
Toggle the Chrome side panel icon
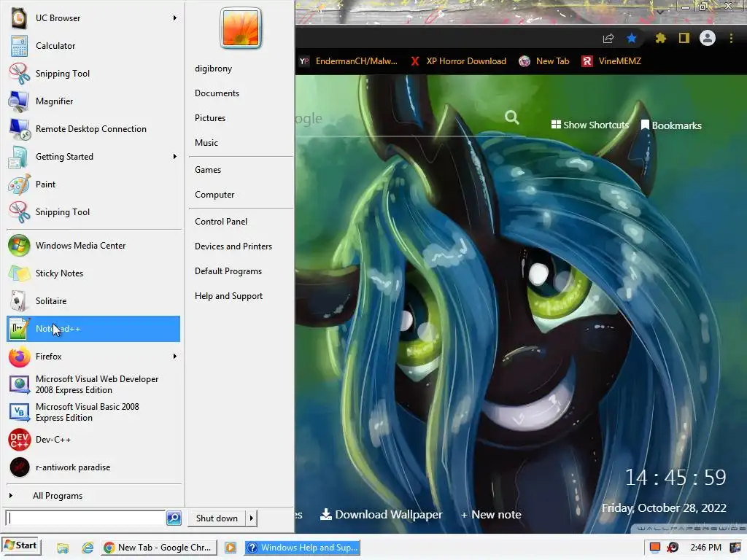684,38
